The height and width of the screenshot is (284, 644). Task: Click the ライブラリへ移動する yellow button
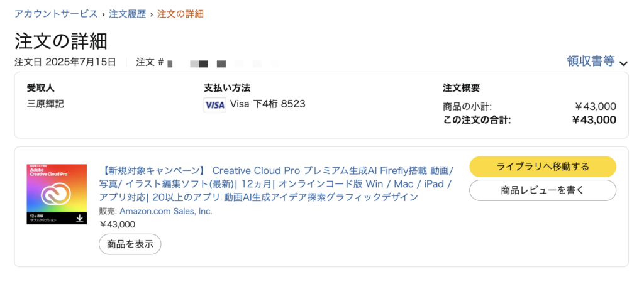tap(543, 167)
